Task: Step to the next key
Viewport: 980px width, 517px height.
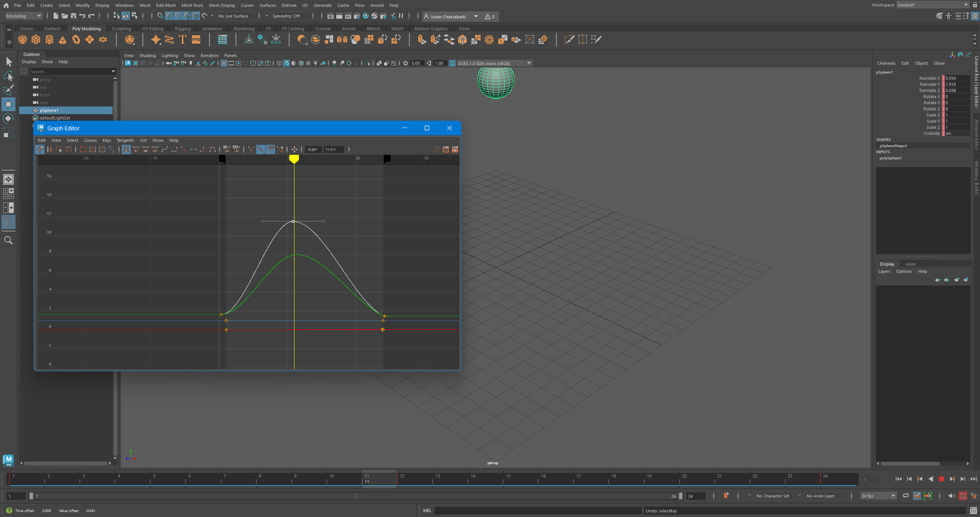Action: click(x=952, y=479)
